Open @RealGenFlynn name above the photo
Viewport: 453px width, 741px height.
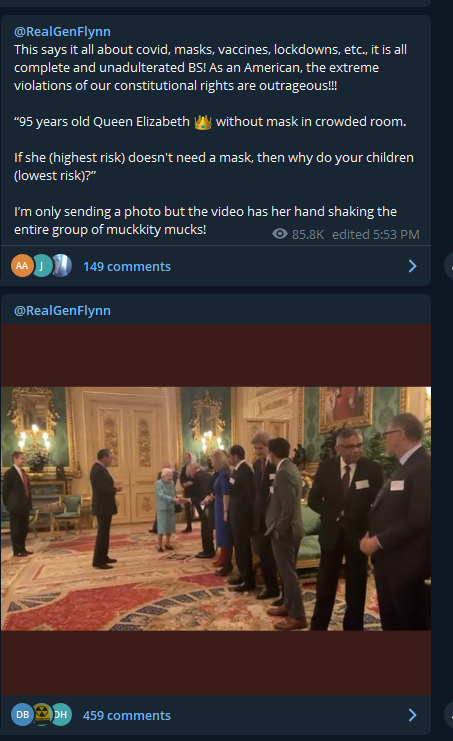click(x=62, y=311)
